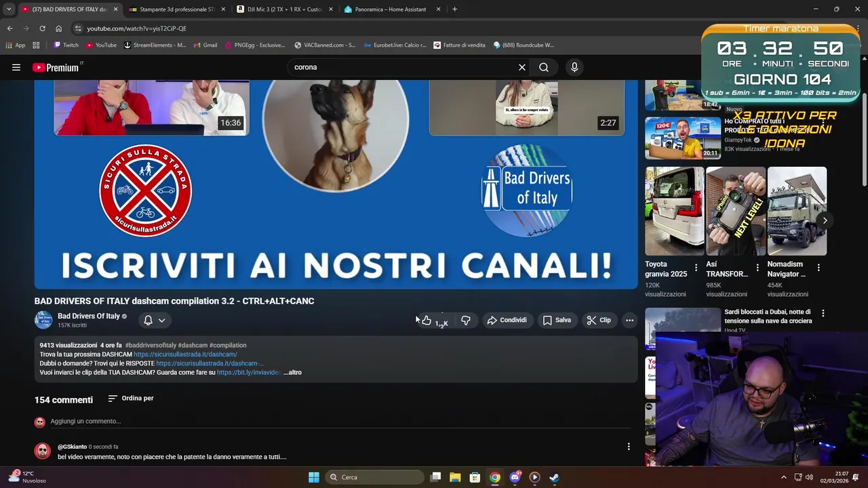Open Twitch bookmark
The image size is (868, 488).
coord(66,45)
